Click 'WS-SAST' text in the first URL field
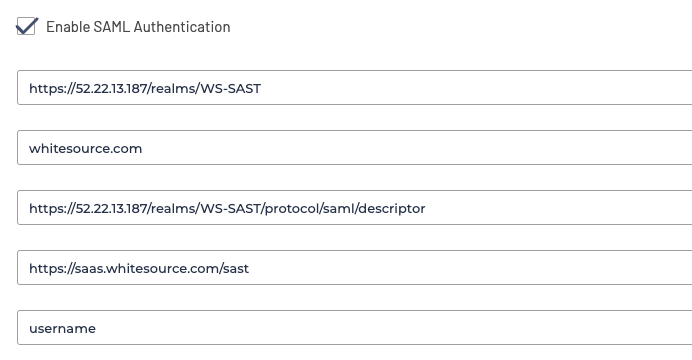The width and height of the screenshot is (692, 360). click(230, 89)
